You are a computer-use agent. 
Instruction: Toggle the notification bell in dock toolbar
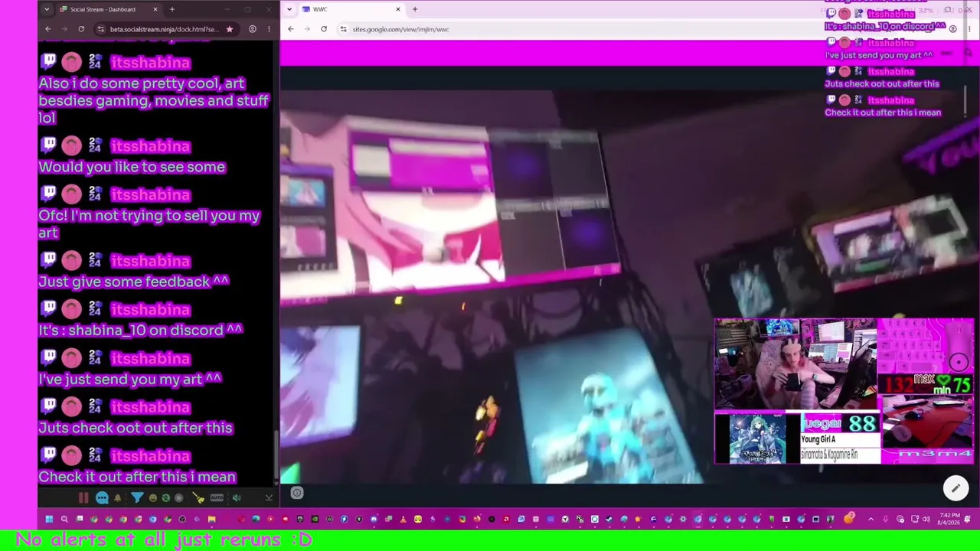tap(118, 498)
